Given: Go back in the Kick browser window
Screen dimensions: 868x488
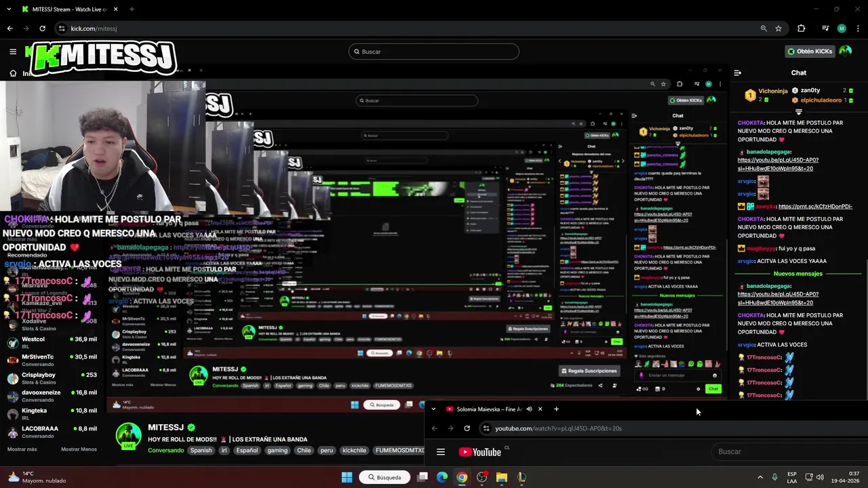Looking at the screenshot, I should click(9, 28).
